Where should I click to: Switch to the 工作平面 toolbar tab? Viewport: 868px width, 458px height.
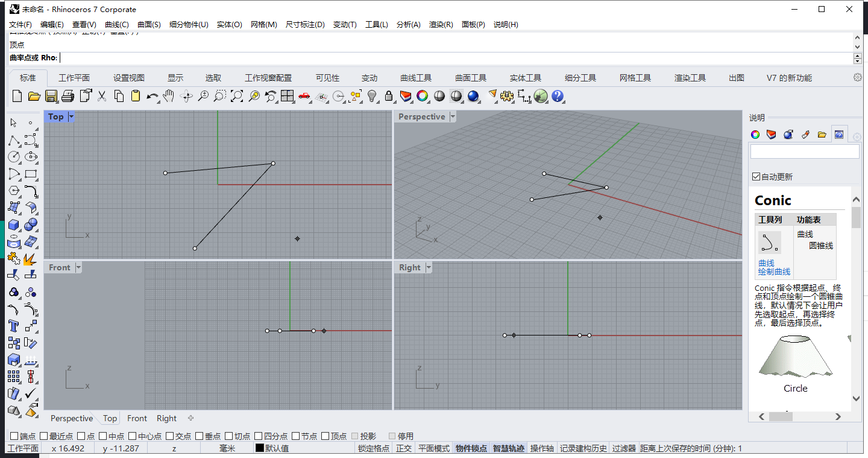(x=74, y=78)
